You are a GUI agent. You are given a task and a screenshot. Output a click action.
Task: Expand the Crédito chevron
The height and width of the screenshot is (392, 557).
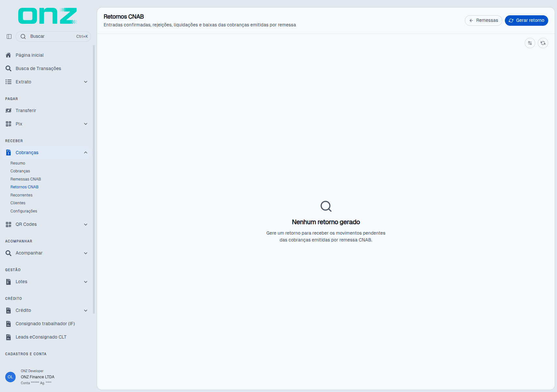click(86, 310)
